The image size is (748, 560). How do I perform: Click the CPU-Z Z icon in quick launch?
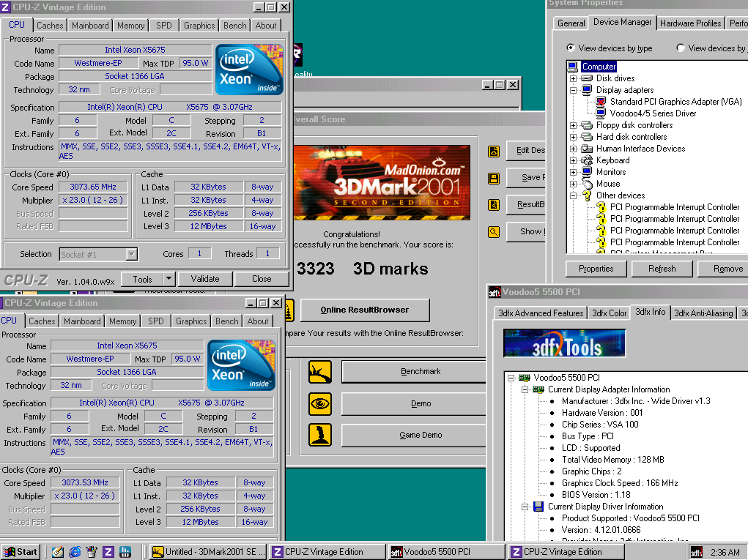click(108, 552)
